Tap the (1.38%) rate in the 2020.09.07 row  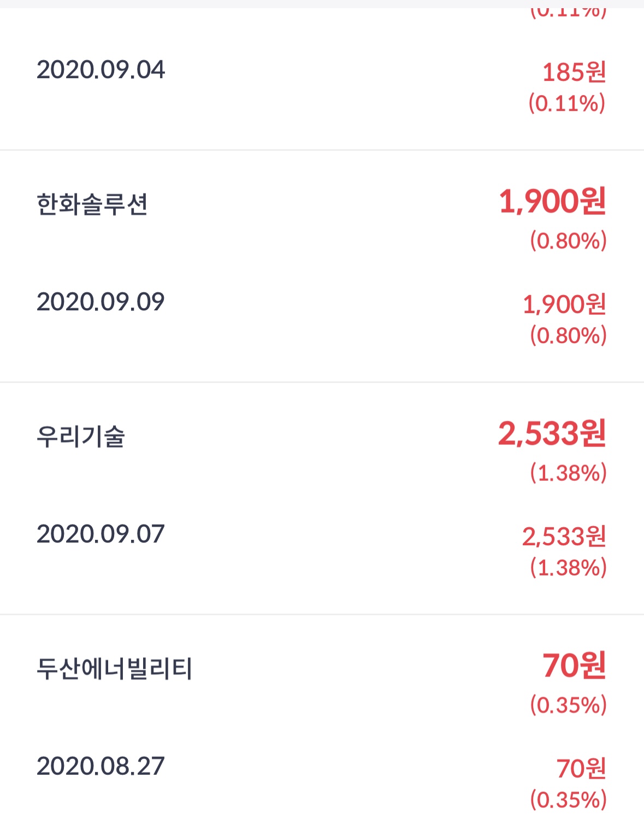[x=568, y=568]
